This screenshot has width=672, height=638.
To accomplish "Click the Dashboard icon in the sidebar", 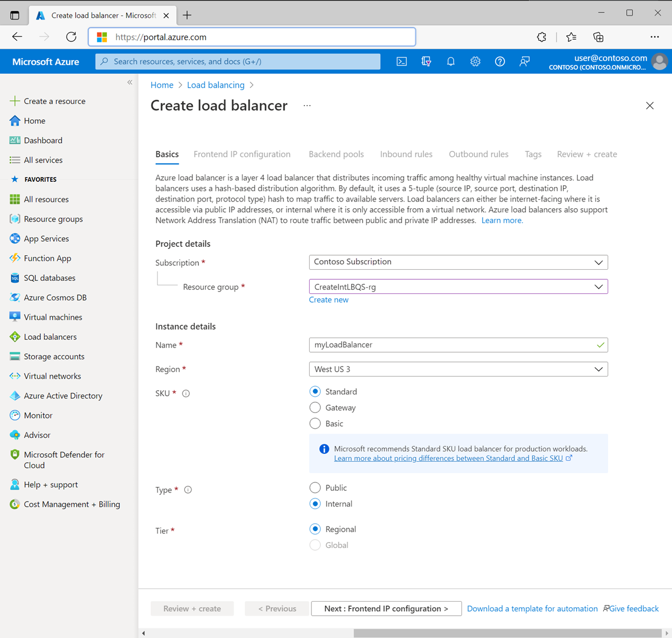I will tap(15, 140).
